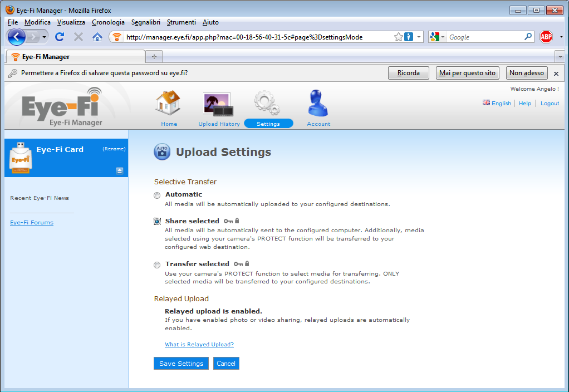Click the Adblock Plus ABP icon

[546, 37]
